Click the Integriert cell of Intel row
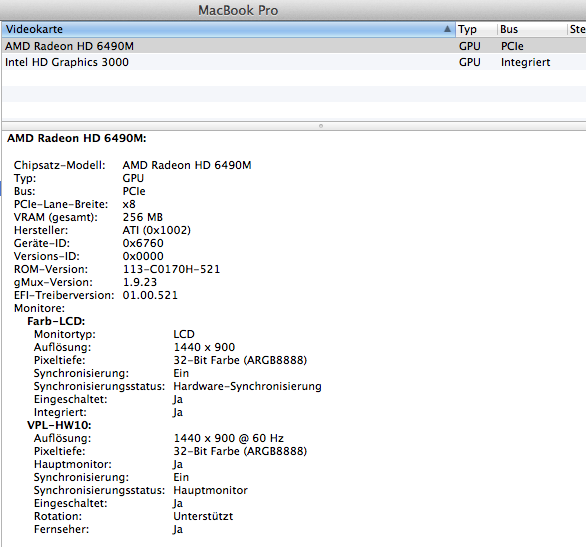Viewport: 586px width, 547px height. pyautogui.click(x=525, y=62)
